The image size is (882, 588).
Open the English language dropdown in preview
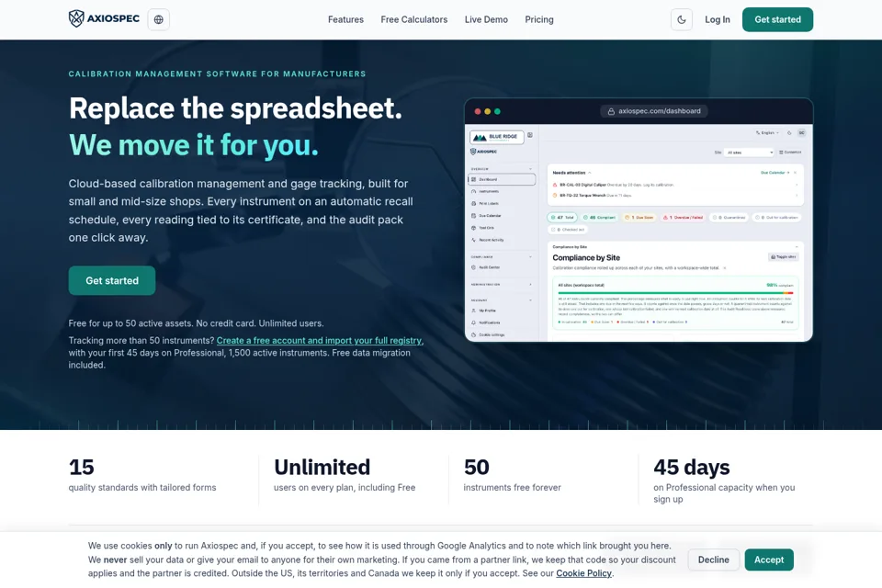click(768, 133)
